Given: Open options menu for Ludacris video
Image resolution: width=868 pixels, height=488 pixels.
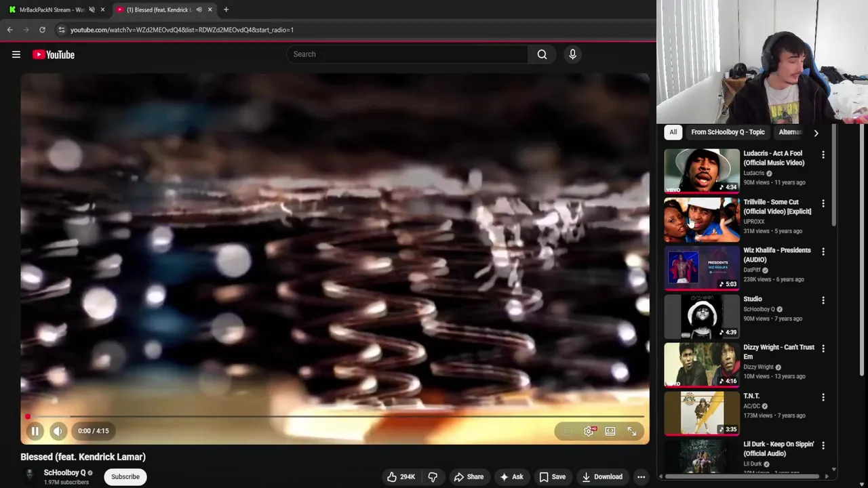Looking at the screenshot, I should tap(823, 155).
